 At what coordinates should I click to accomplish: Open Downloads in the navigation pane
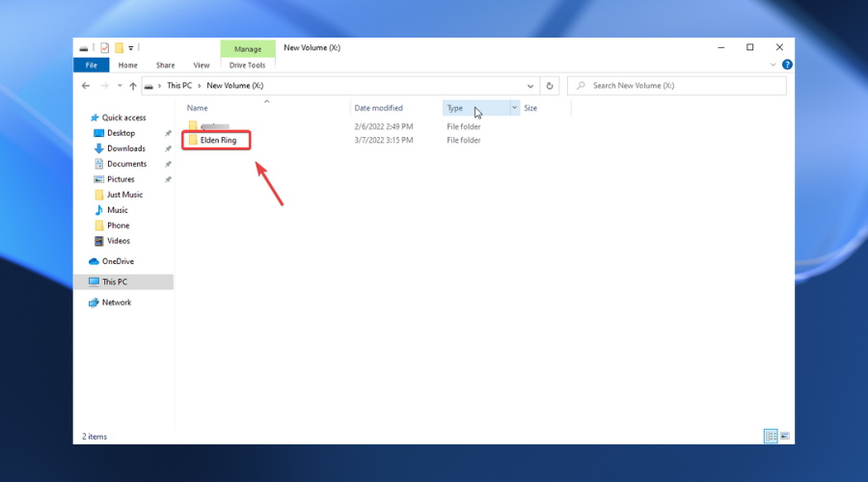click(120, 148)
